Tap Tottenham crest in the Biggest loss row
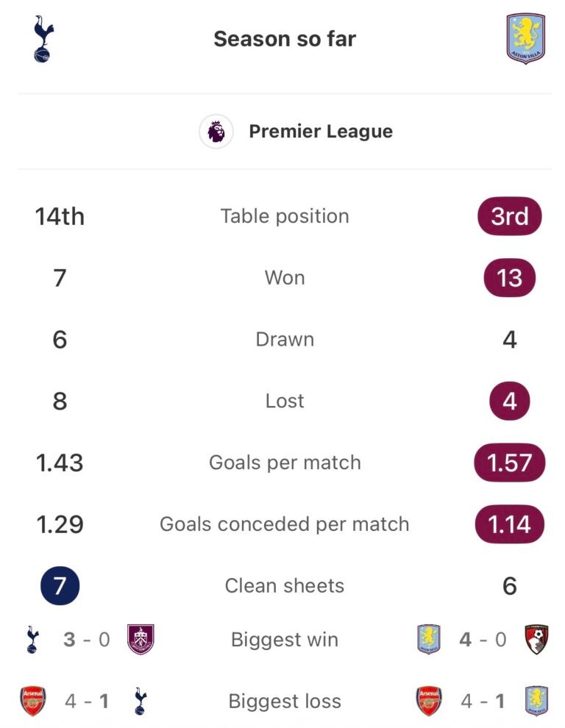The image size is (565, 728). [141, 701]
